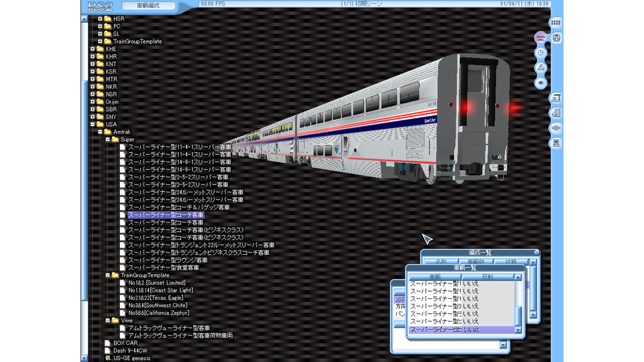This screenshot has width=644, height=362.
Task: Select the pink train formation mode icon
Action: (541, 38)
